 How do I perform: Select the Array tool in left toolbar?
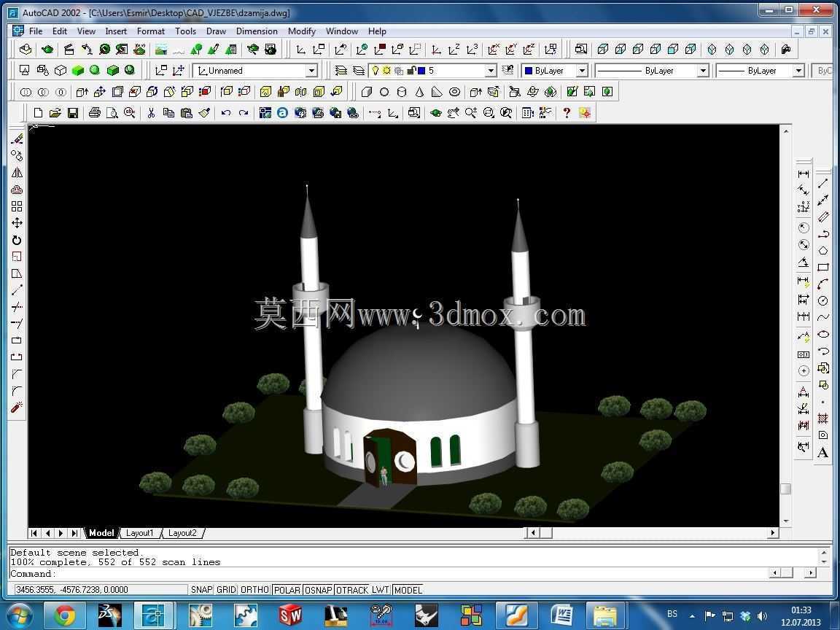(x=17, y=206)
